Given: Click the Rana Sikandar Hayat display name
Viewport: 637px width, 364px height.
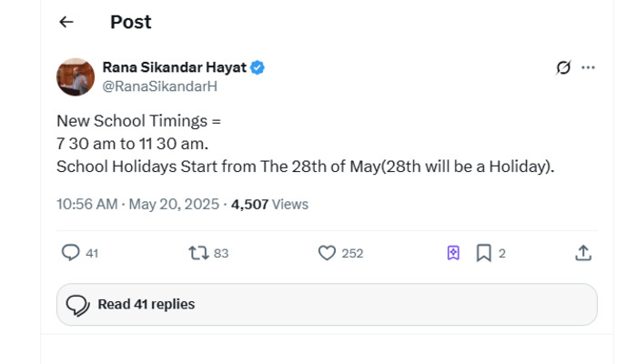Looking at the screenshot, I should click(175, 67).
